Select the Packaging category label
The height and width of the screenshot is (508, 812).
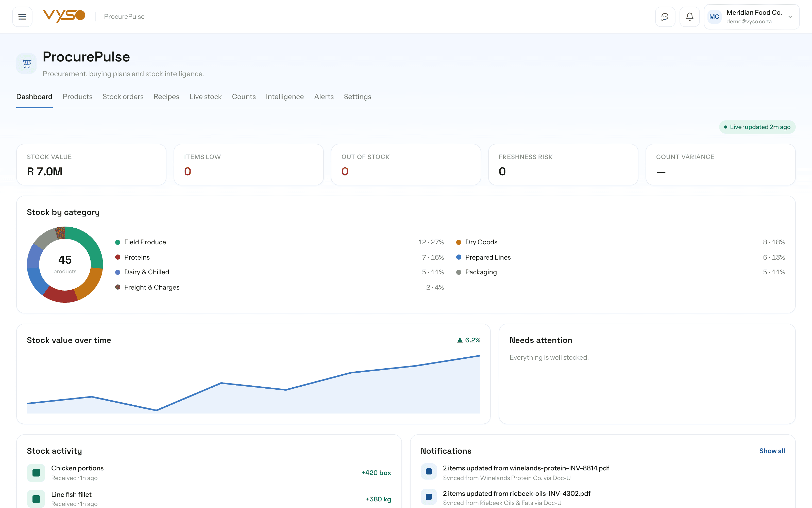pos(481,272)
